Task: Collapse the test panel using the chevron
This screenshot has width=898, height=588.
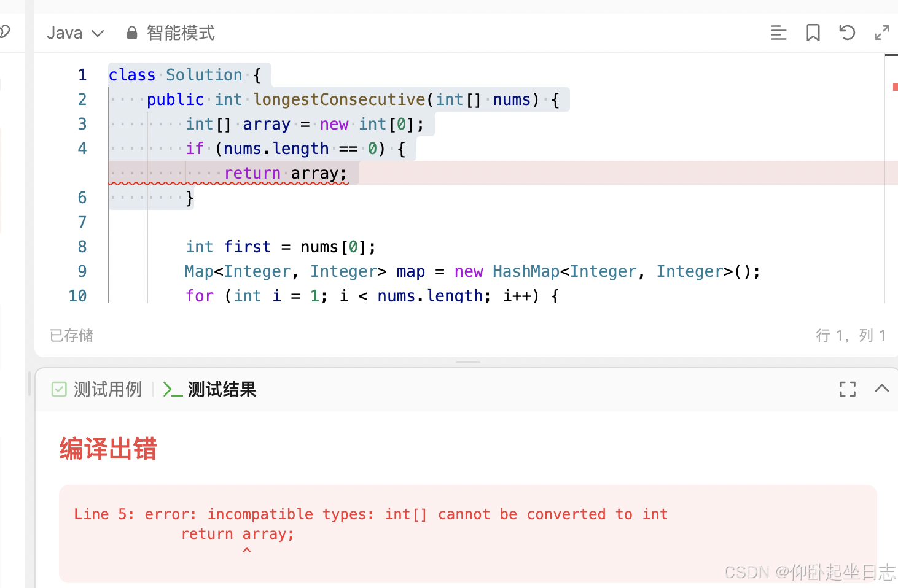Action: [882, 389]
